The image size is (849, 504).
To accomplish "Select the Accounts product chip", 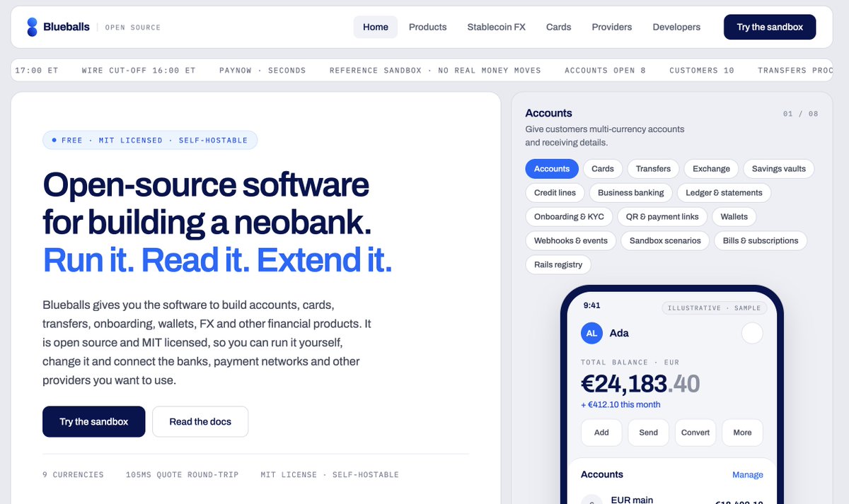I will pyautogui.click(x=552, y=169).
